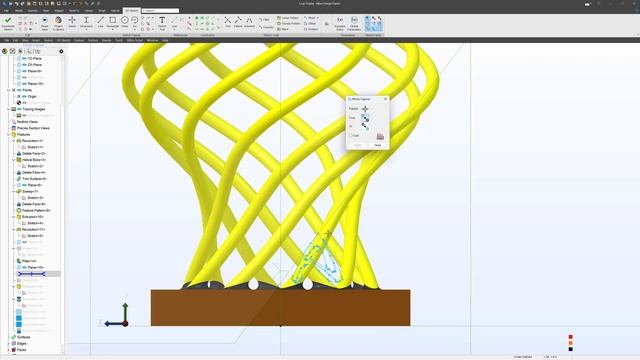Toggle visibility eye of Origin
This screenshot has height=360, width=640.
24,96
